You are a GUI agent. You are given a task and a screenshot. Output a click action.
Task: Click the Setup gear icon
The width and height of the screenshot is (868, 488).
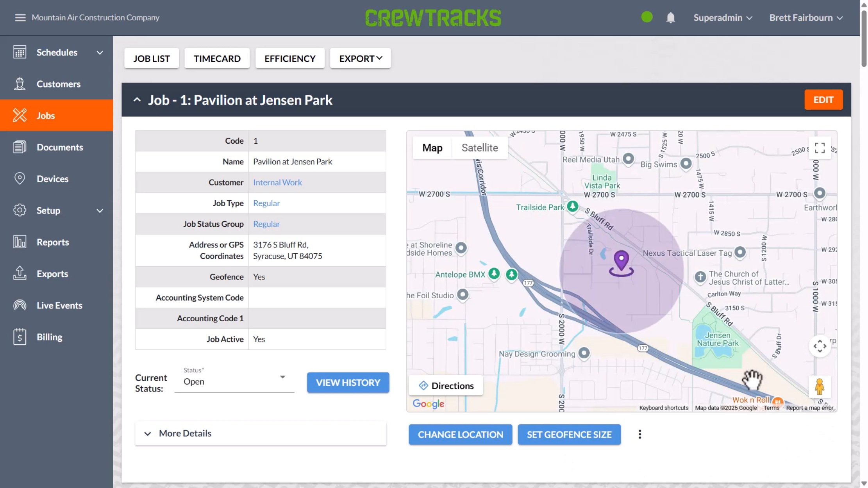point(20,210)
